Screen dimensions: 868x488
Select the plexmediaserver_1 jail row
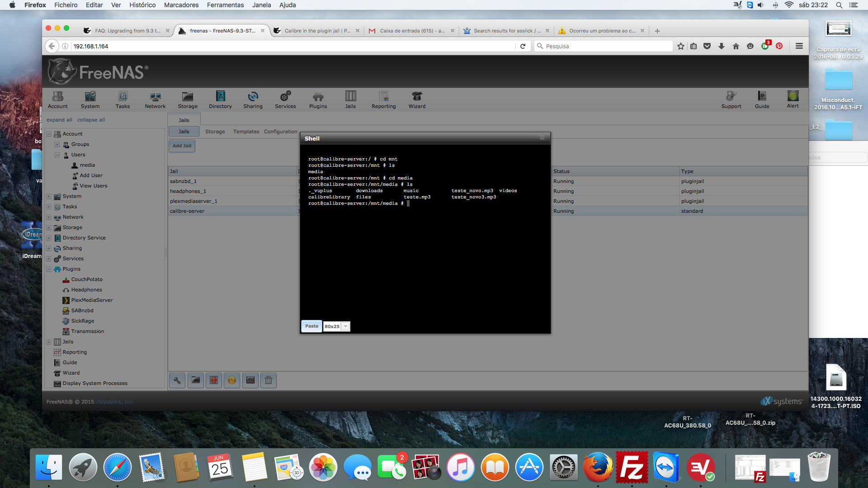point(488,201)
